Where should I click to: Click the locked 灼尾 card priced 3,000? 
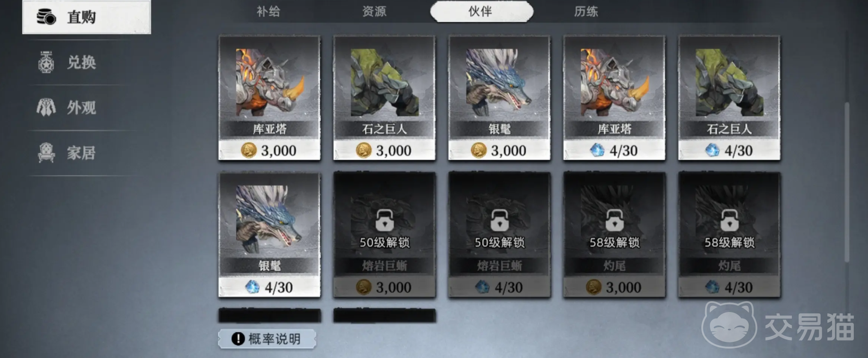pos(614,235)
